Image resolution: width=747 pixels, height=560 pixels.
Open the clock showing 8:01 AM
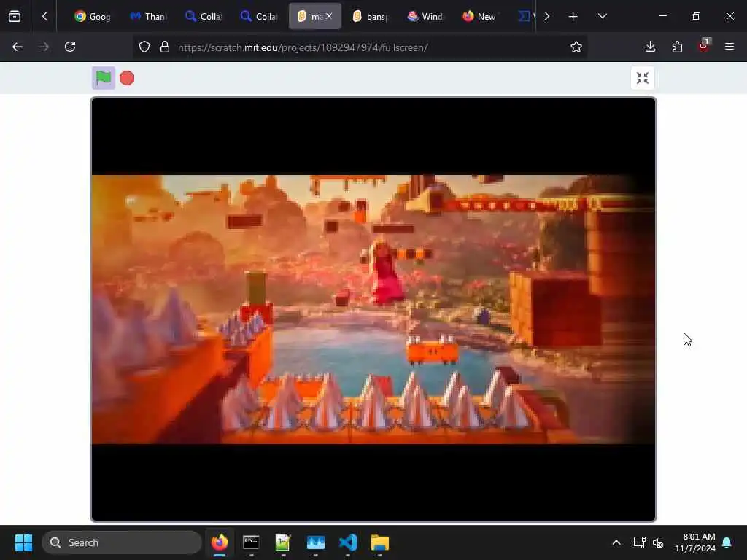coord(694,542)
